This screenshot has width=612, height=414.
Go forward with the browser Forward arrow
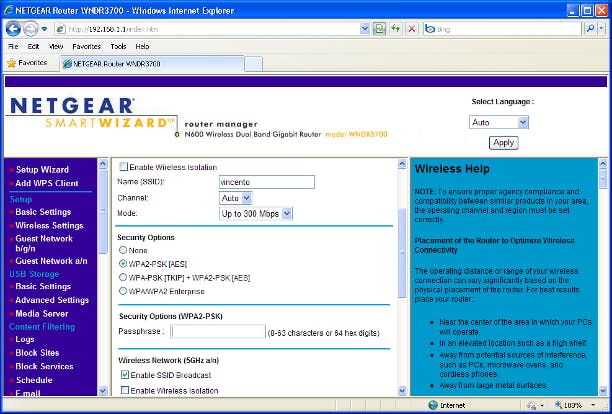30,29
